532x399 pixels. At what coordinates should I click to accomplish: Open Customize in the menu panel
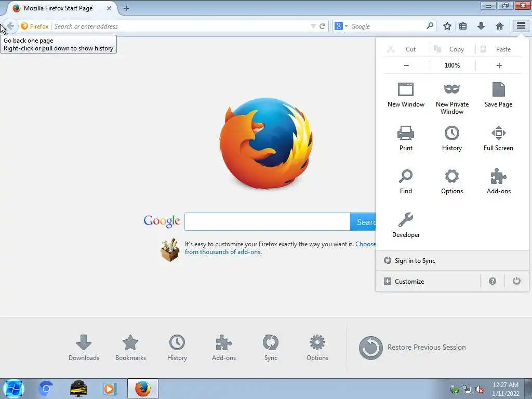[428, 281]
